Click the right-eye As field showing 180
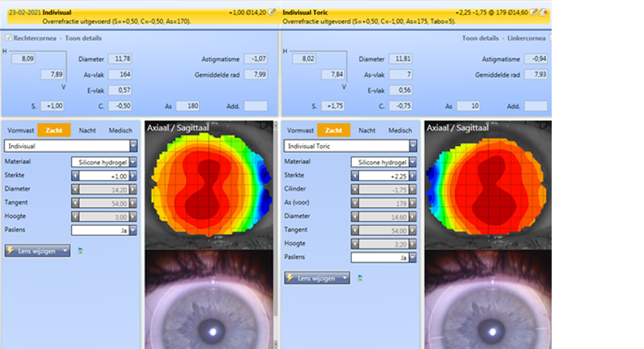This screenshot has width=644, height=349. 188,106
